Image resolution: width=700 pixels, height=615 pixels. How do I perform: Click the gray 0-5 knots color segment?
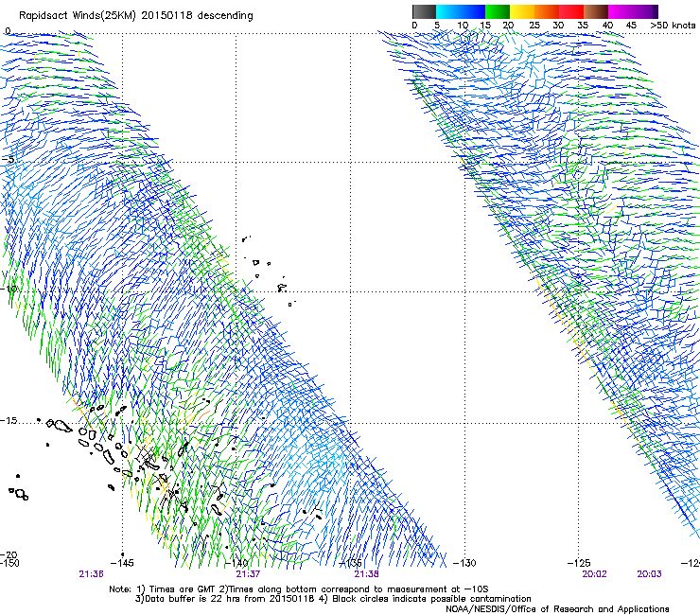click(424, 11)
